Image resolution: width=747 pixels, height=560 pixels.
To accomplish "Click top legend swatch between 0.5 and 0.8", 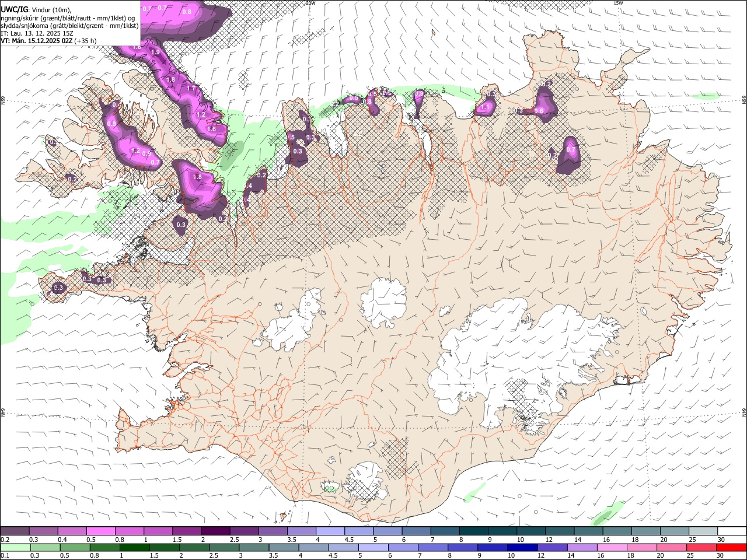I will coord(100,531).
